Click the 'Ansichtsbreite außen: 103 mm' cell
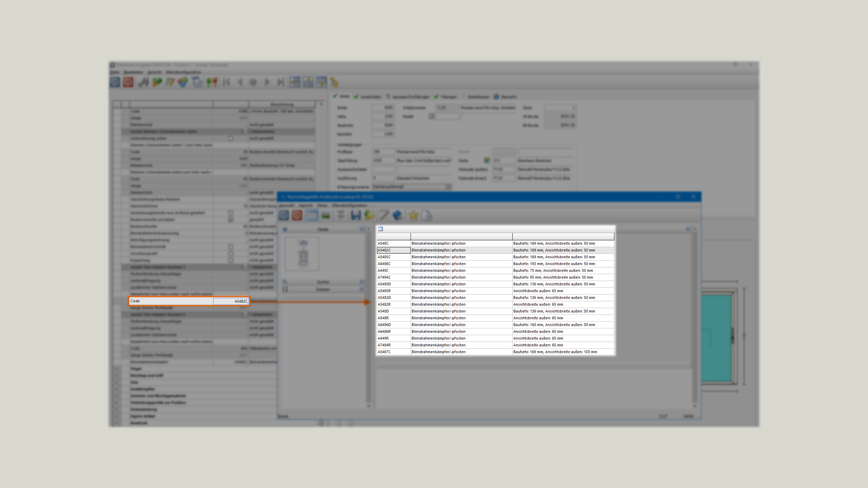Image resolution: width=868 pixels, height=488 pixels. tap(563, 352)
